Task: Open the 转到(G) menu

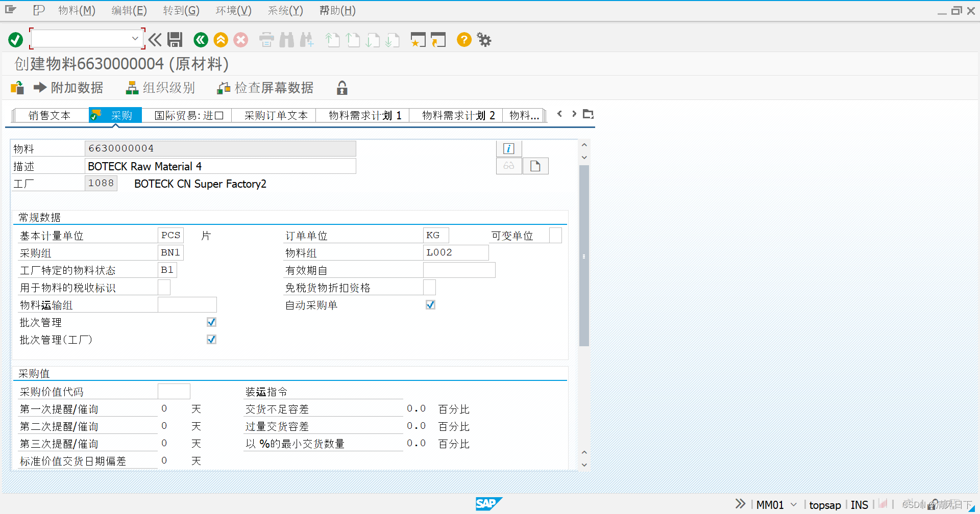Action: click(x=181, y=10)
